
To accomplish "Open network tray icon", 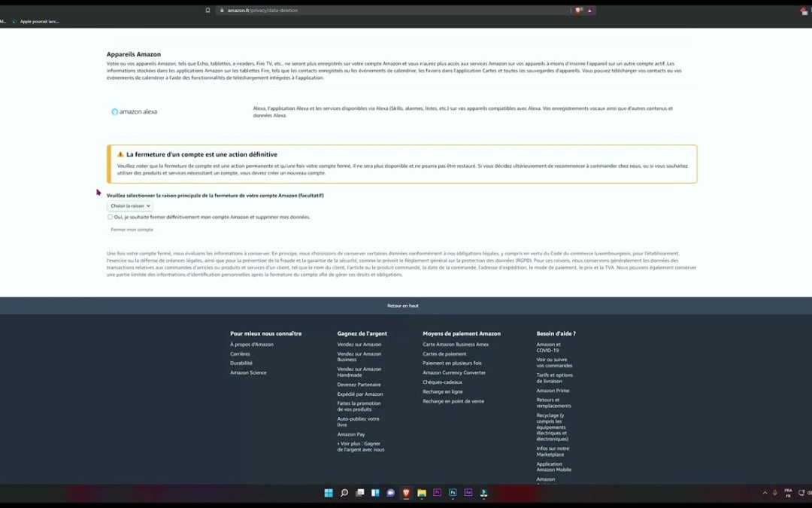I will pyautogui.click(x=801, y=493).
